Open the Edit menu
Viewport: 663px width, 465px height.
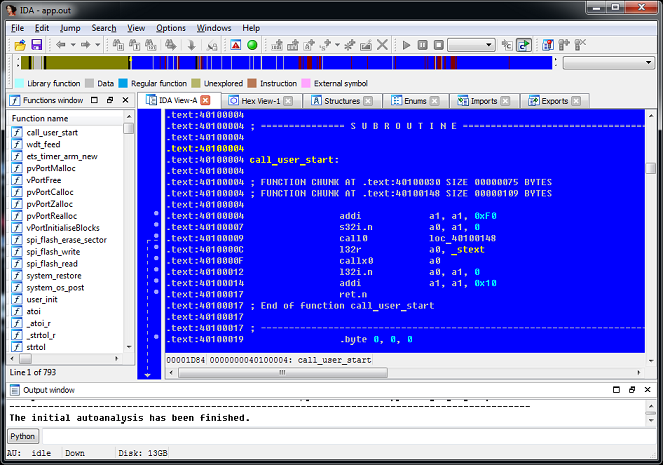(x=42, y=28)
